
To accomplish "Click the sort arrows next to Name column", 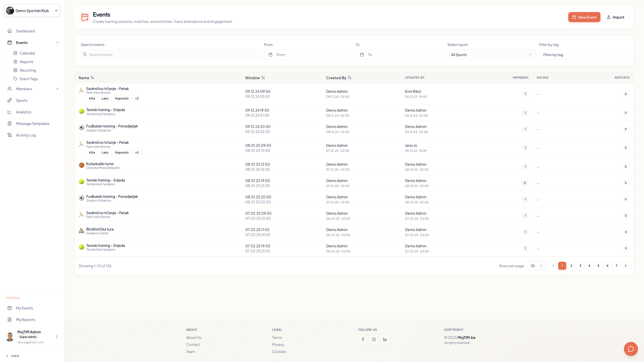I will click(92, 78).
